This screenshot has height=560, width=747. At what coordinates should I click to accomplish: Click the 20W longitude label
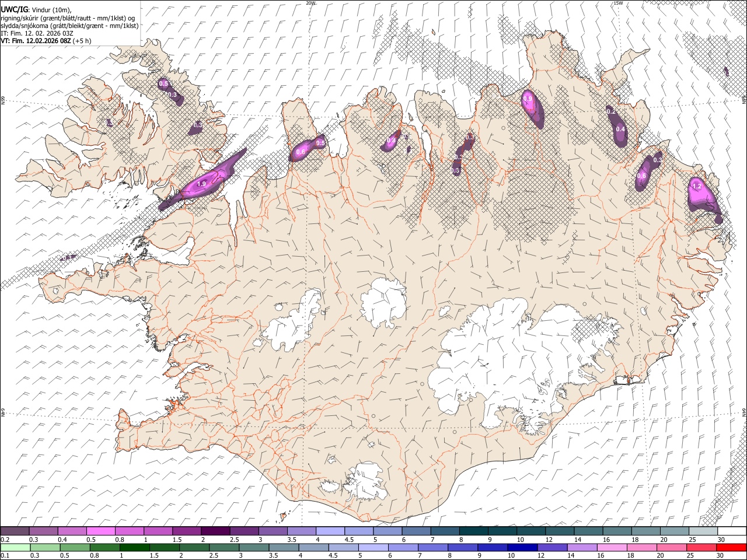click(x=310, y=3)
